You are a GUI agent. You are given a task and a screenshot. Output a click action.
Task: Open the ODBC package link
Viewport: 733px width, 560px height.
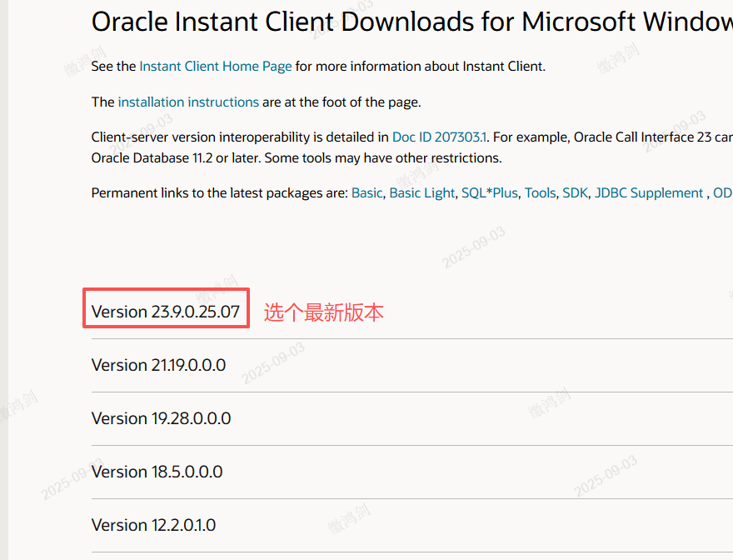(723, 192)
